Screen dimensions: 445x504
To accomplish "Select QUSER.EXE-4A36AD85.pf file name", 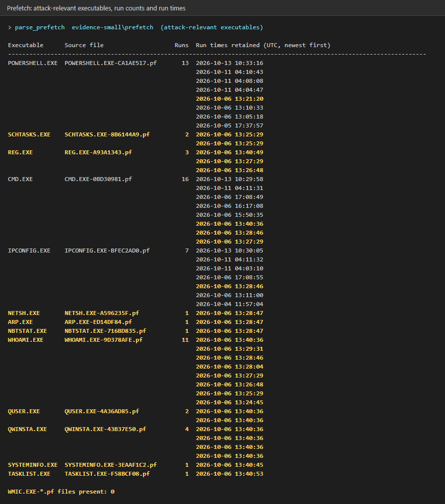I will (x=102, y=411).
